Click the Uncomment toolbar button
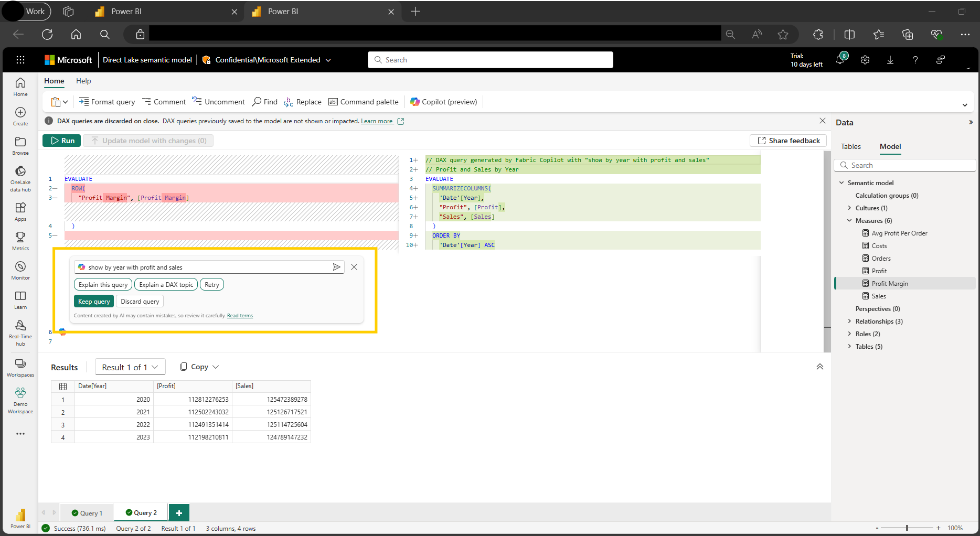Image resolution: width=980 pixels, height=536 pixels. click(x=218, y=102)
